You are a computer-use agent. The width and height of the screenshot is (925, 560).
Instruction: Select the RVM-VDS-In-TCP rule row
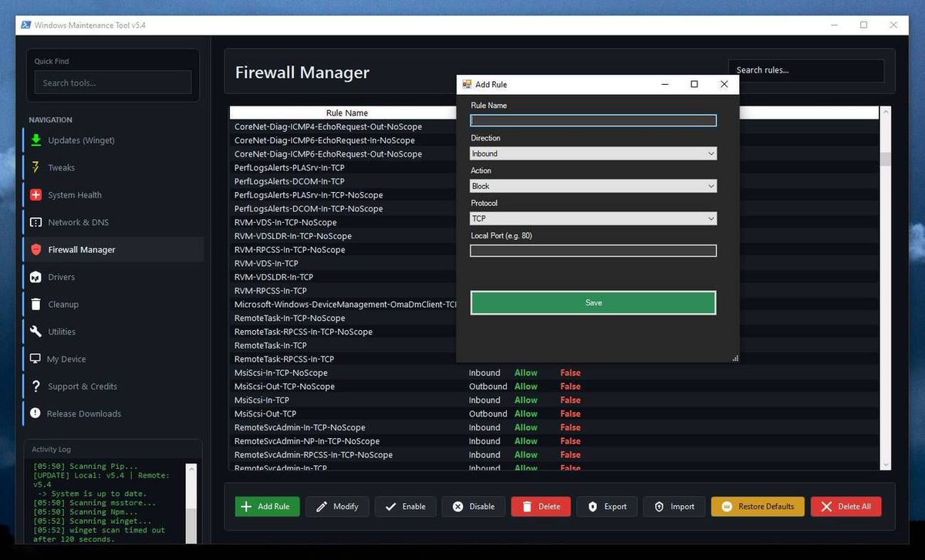pos(343,263)
